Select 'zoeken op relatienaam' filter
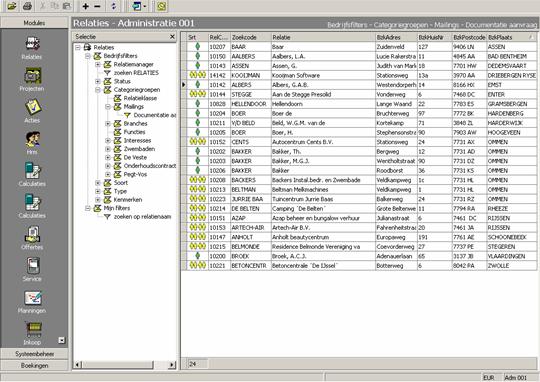540x382 pixels. pyautogui.click(x=142, y=217)
